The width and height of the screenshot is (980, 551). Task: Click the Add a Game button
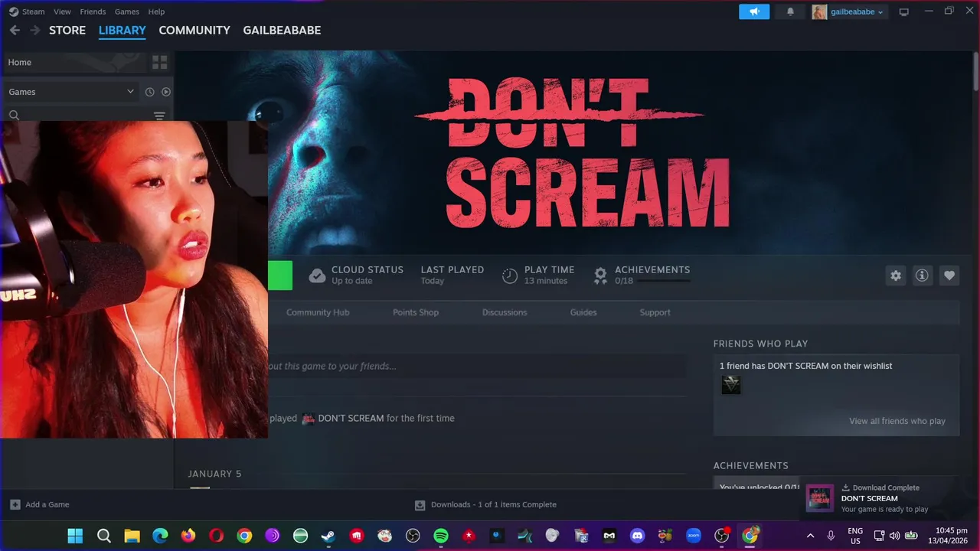[40, 504]
